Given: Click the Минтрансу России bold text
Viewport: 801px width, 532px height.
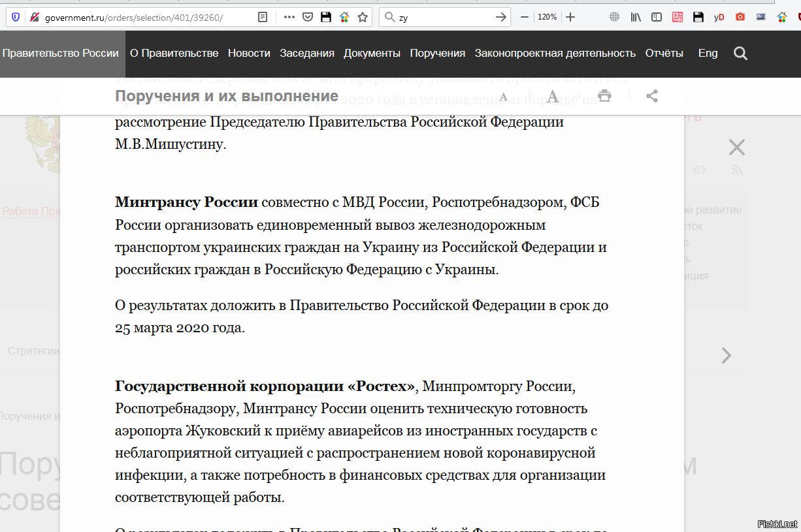Looking at the screenshot, I should pyautogui.click(x=187, y=202).
